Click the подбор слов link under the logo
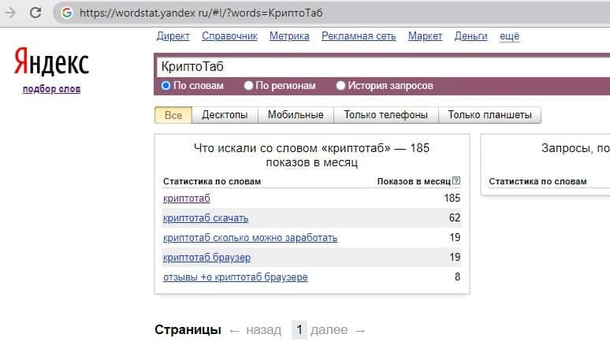Screen dimensions: 610x364 tap(51, 89)
